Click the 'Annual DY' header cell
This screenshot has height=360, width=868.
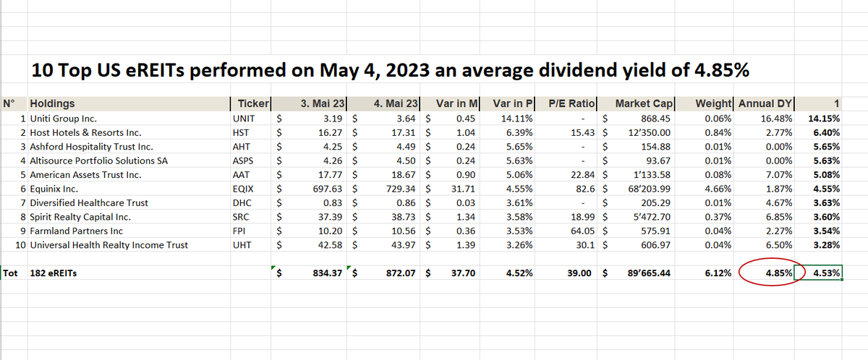[765, 103]
